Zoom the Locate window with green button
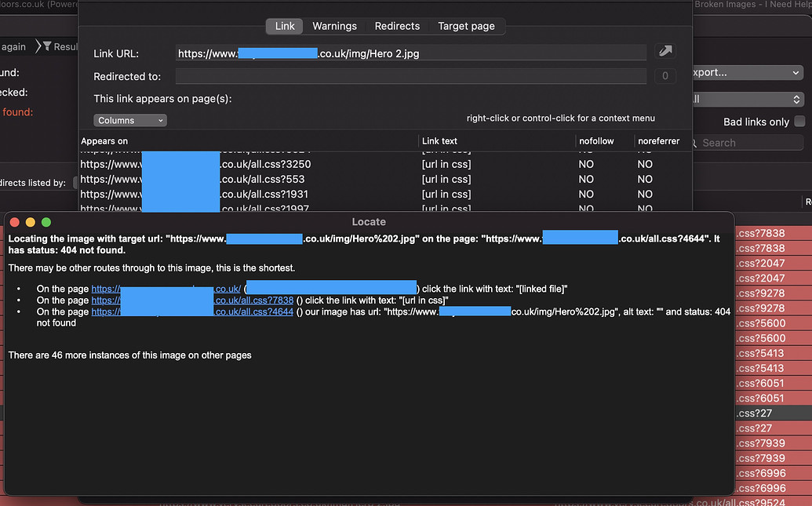Screen dimensions: 812x506 (x=46, y=222)
